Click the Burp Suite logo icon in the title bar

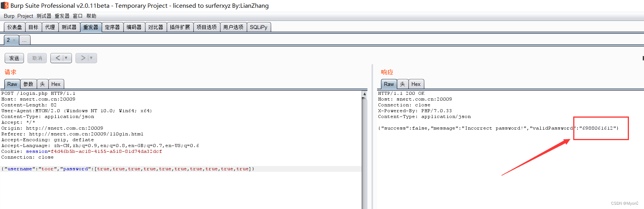pos(4,5)
